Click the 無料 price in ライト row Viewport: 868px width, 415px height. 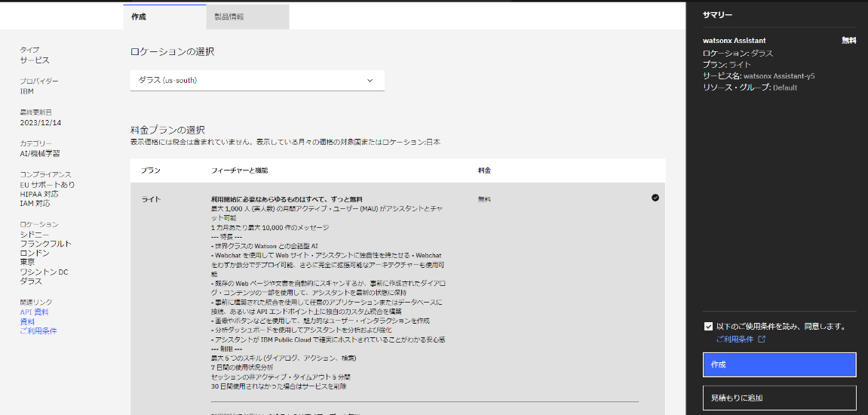(x=484, y=199)
